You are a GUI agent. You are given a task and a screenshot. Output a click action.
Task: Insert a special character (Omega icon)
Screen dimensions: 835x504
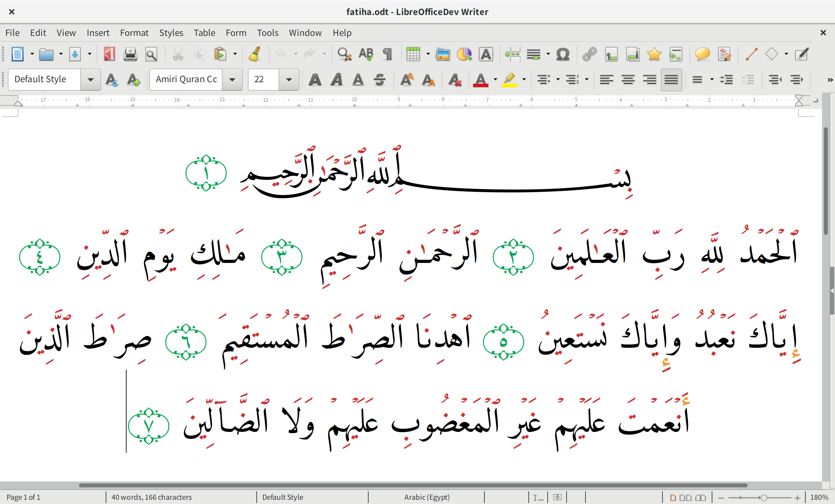pyautogui.click(x=563, y=54)
